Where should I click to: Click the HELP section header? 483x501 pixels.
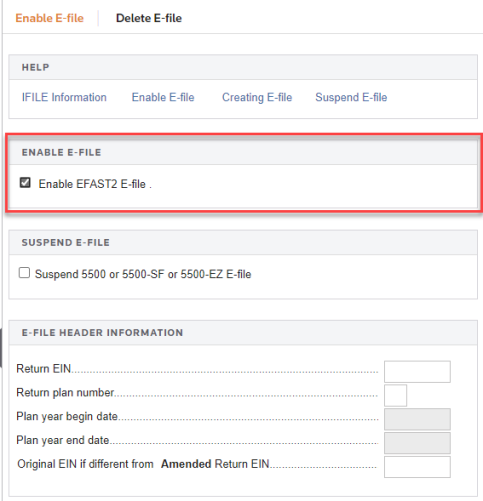(243, 67)
